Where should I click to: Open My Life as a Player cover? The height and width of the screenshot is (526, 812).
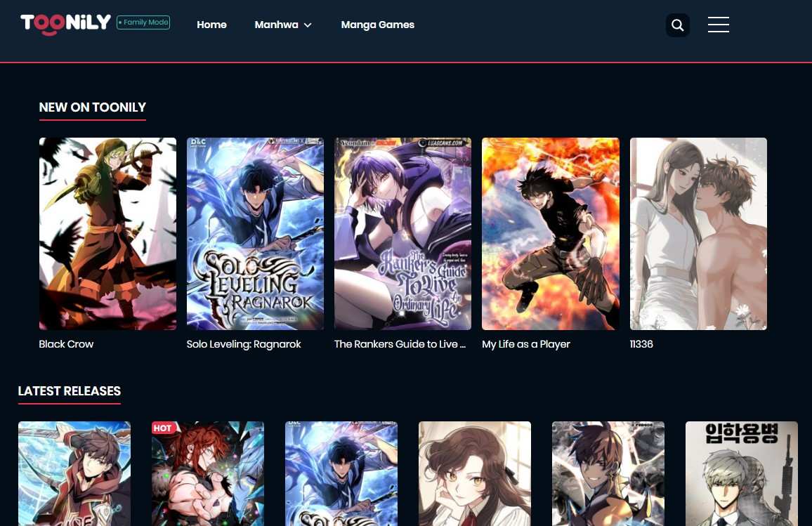click(x=551, y=233)
